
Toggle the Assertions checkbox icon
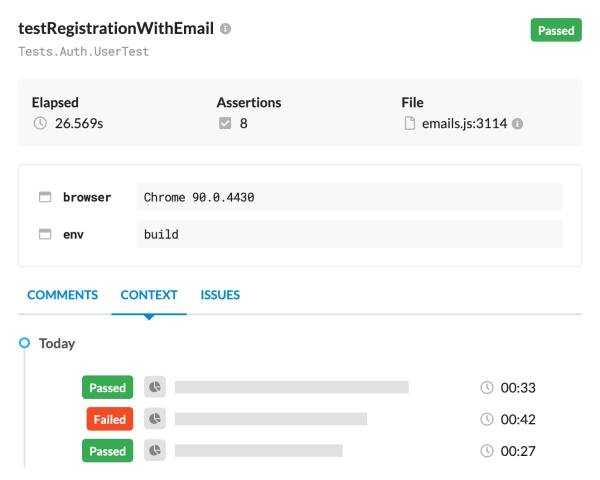pos(225,123)
